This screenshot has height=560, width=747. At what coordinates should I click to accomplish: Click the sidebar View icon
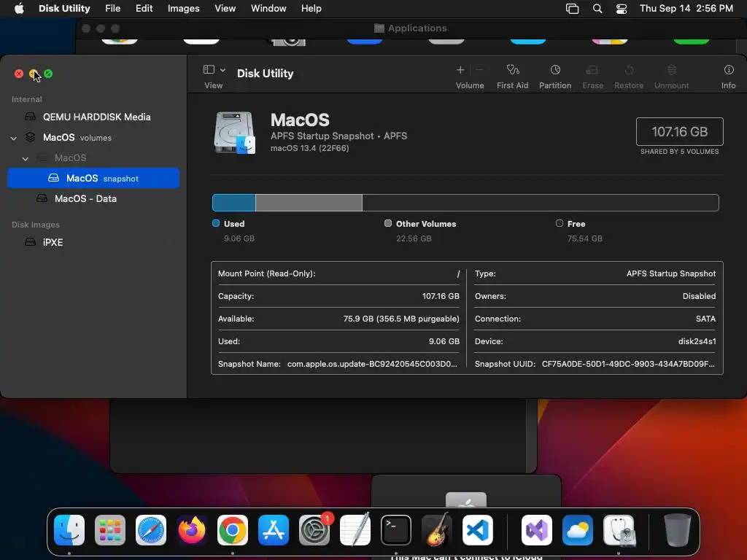coord(209,69)
